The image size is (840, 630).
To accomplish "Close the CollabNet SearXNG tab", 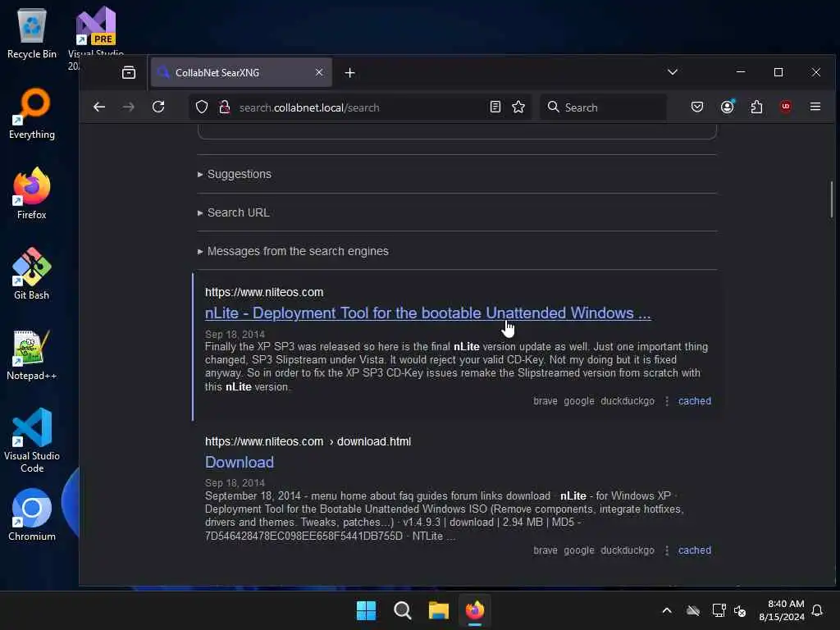I will tap(319, 72).
